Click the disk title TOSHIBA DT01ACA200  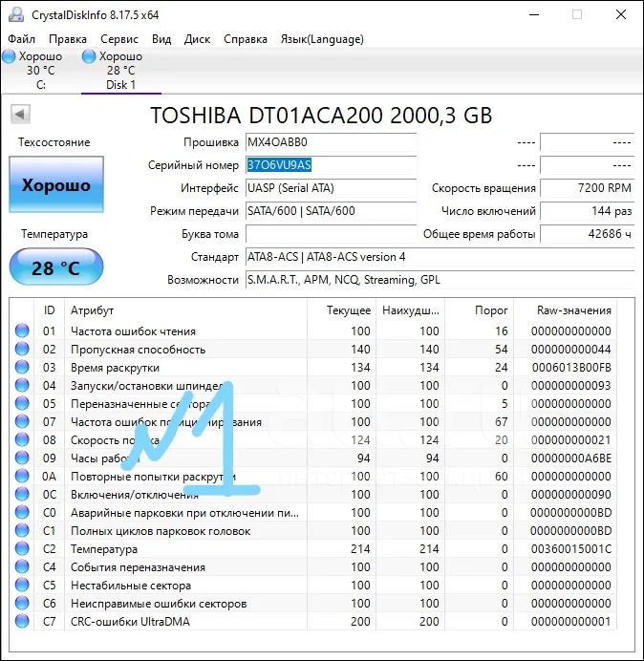point(321,115)
